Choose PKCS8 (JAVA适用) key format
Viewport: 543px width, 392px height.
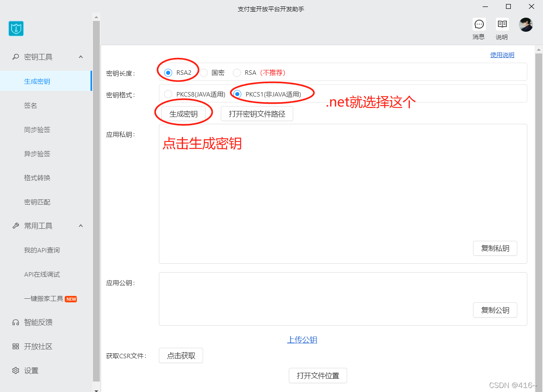coord(168,94)
